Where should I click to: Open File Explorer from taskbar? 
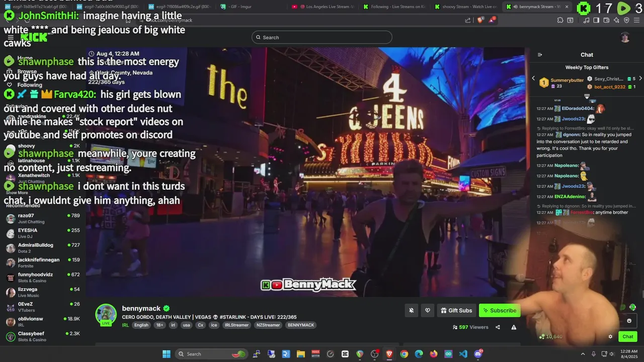coord(300,354)
